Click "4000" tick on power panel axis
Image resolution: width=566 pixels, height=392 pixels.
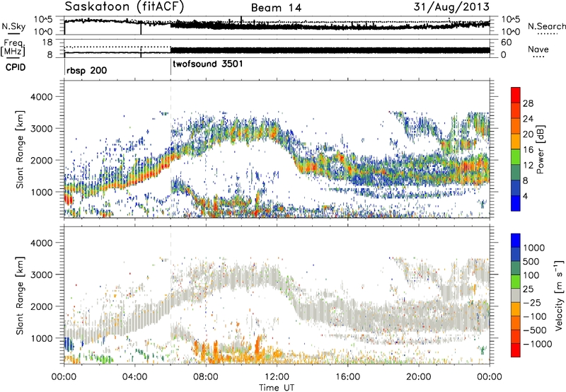click(x=42, y=97)
